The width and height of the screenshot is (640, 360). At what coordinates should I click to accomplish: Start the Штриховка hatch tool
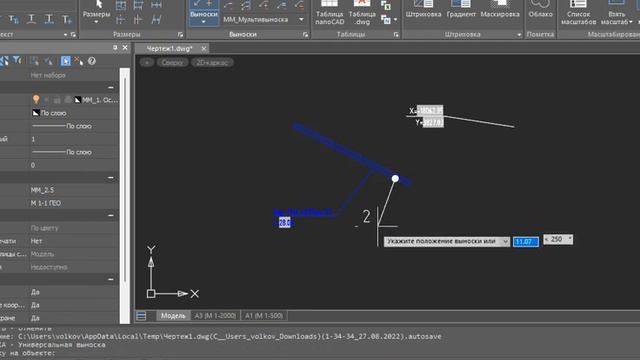(423, 9)
